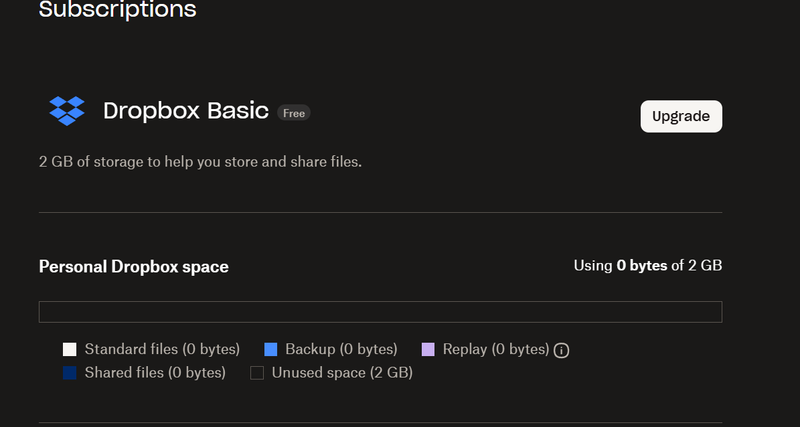Click the Subscriptions heading
Viewport: 800px width, 427px height.
tap(117, 11)
